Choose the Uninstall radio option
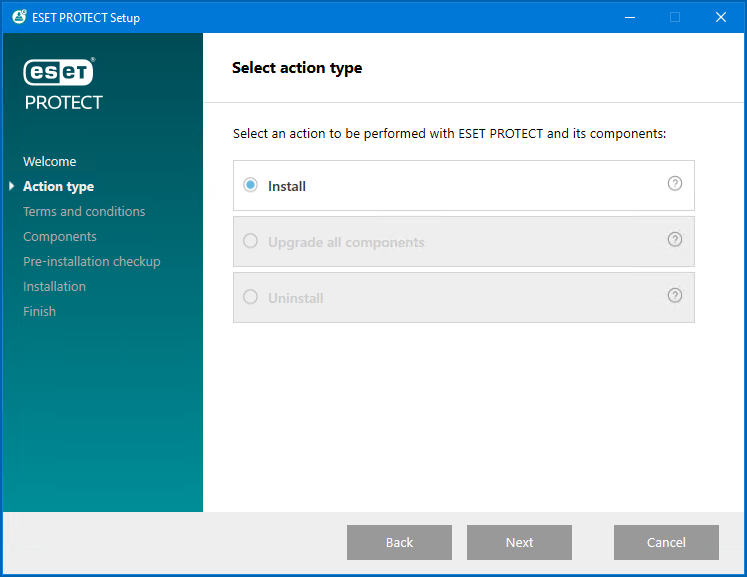 click(x=250, y=298)
